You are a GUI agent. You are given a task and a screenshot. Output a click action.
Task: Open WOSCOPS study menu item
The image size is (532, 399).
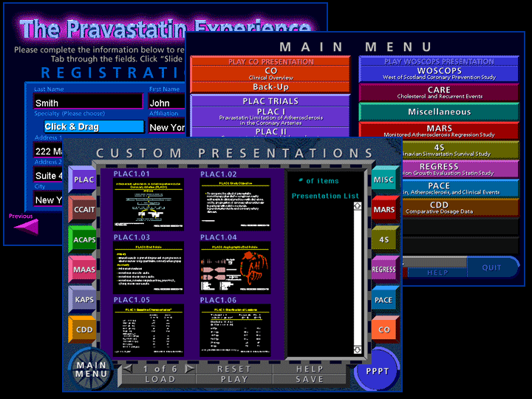[x=439, y=73]
